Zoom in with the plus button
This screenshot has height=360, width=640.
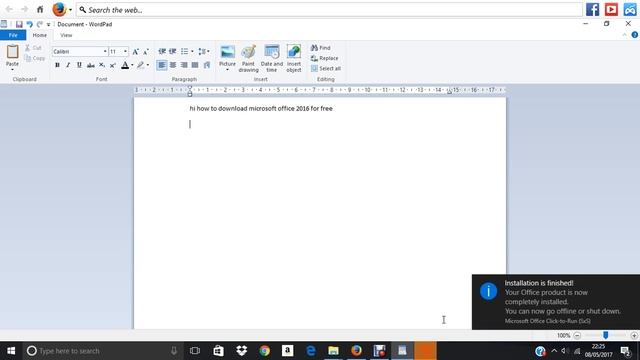pos(634,336)
